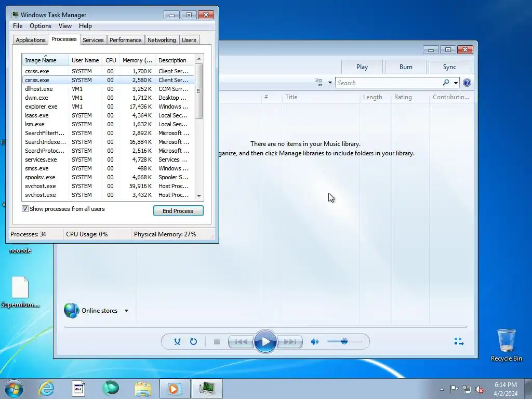Click the Online stores globe icon

(x=72, y=311)
